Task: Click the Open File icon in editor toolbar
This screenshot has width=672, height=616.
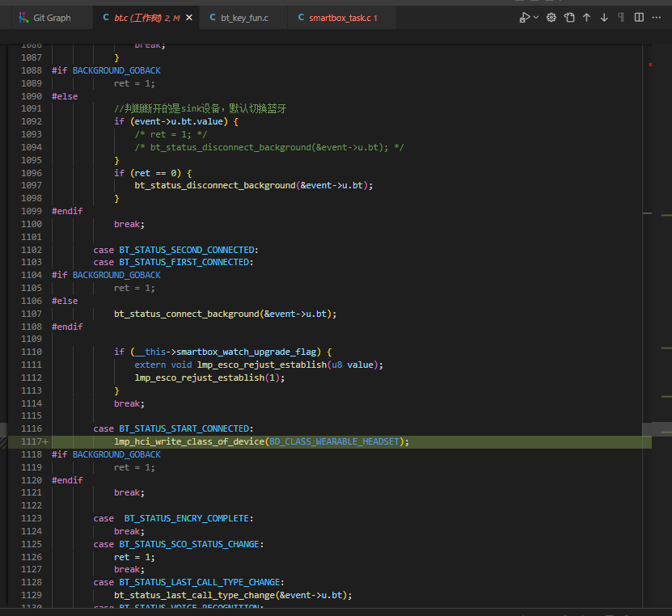Action: pos(569,18)
